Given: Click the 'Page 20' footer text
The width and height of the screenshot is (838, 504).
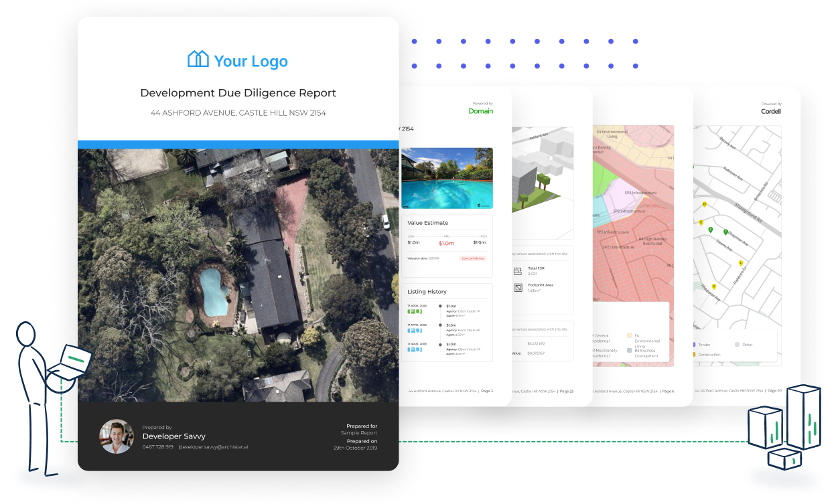Looking at the screenshot, I should 774,391.
